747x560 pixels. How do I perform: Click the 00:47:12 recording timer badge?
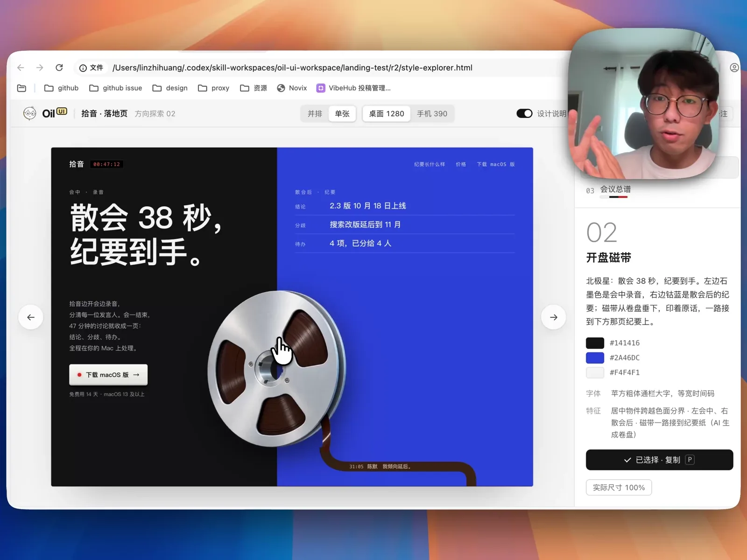pyautogui.click(x=106, y=164)
